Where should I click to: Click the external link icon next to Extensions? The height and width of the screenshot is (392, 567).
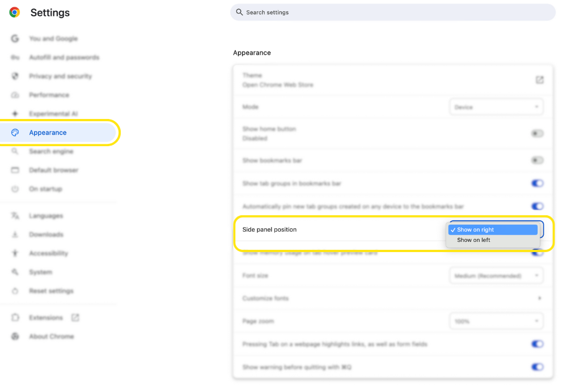pos(75,317)
